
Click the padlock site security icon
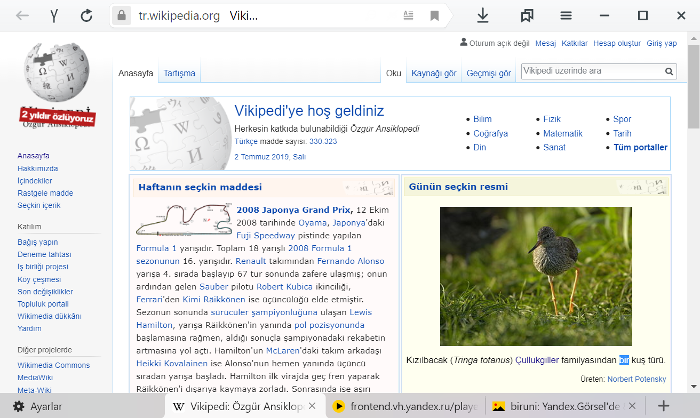pos(121,16)
